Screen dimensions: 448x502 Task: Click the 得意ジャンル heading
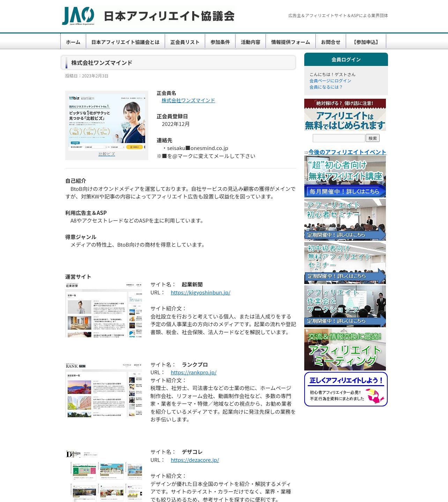point(81,237)
